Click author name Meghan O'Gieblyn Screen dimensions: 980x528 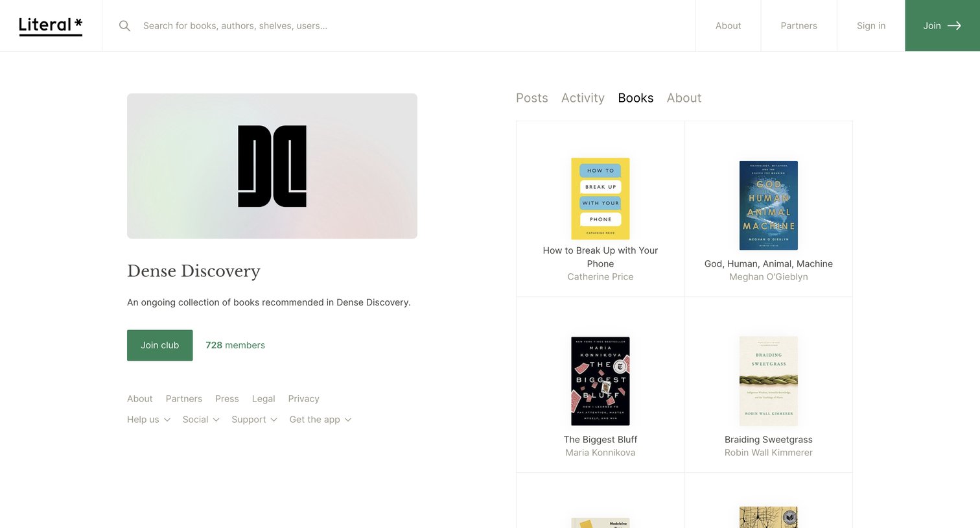pos(769,277)
